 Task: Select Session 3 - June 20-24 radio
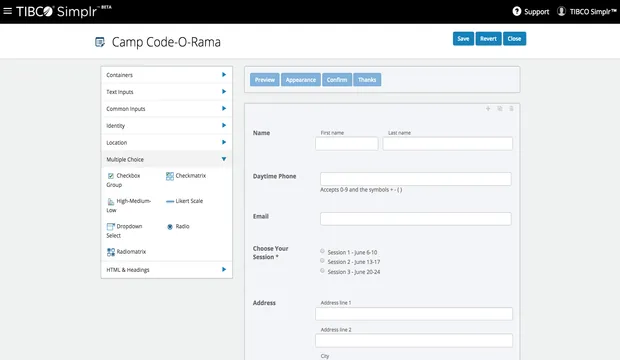(322, 271)
